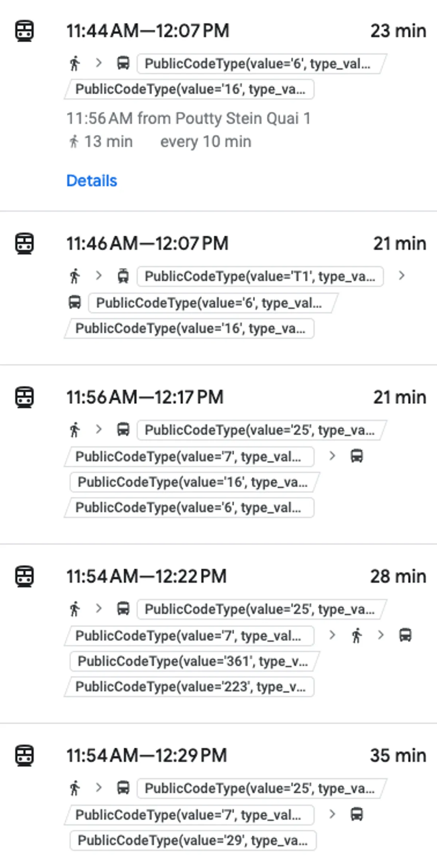Click transit icon beside 11:56 AM—12:17 PM route

24,397
